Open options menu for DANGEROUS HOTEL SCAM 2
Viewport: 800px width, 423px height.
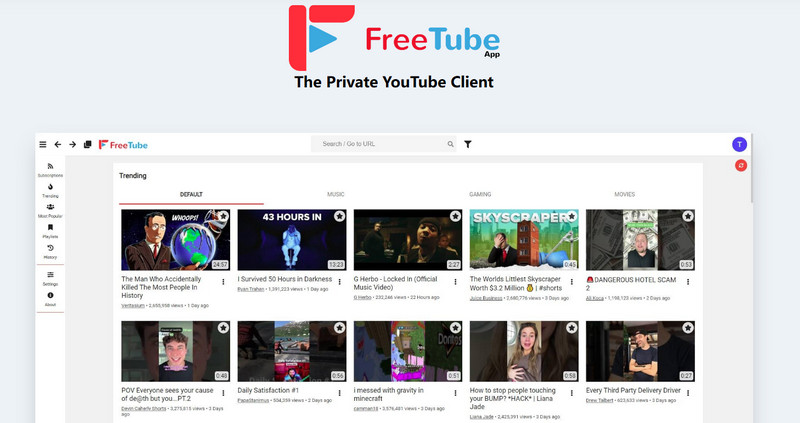pos(688,282)
